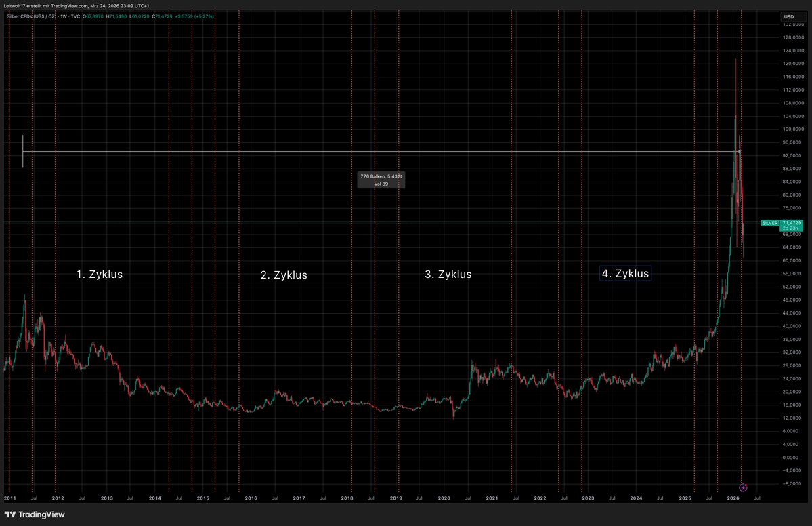The width and height of the screenshot is (812, 526).
Task: Click the price scale near the 92,0000 level
Action: 791,155
